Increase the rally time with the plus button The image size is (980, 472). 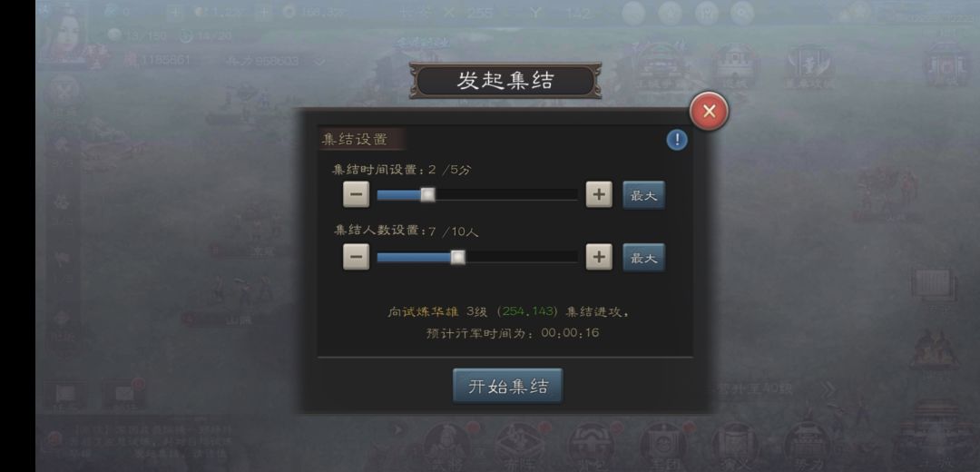pos(599,195)
